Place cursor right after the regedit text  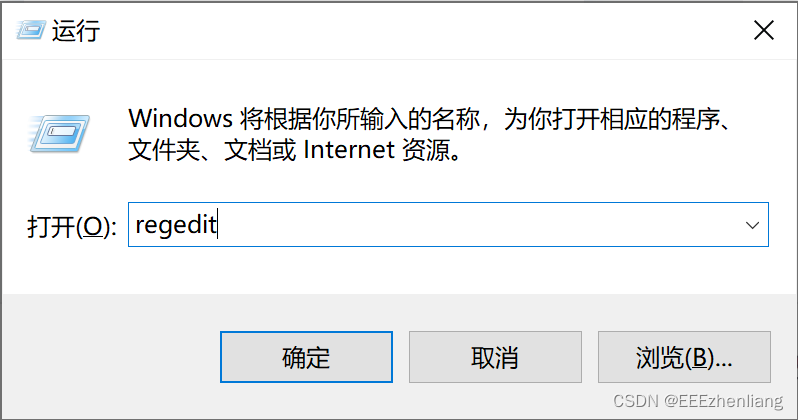click(218, 225)
